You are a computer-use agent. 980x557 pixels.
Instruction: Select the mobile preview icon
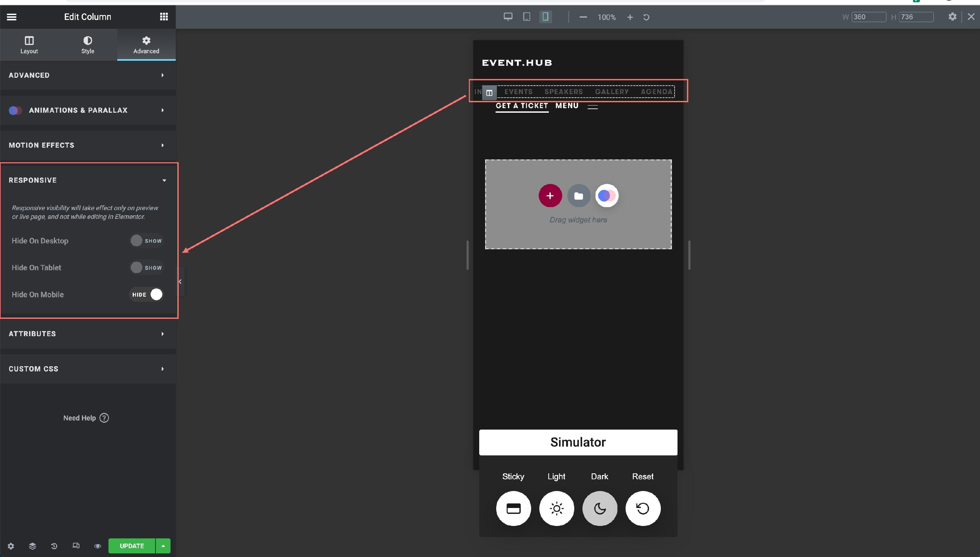546,17
